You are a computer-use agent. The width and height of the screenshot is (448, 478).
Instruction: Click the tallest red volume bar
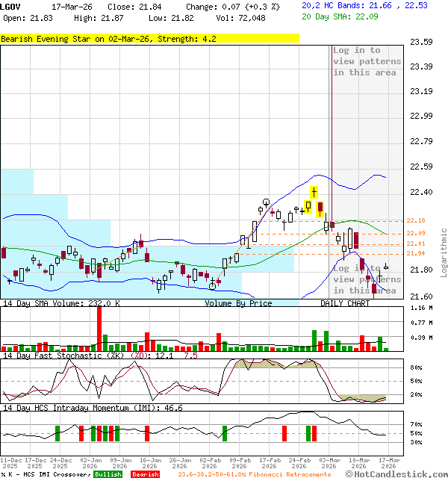(99, 328)
